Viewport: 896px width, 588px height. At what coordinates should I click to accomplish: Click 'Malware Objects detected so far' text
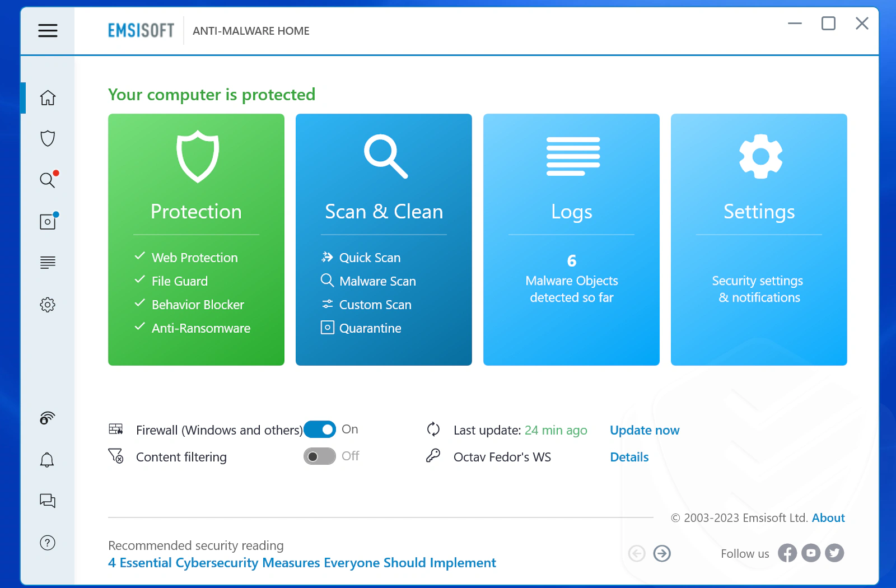572,289
